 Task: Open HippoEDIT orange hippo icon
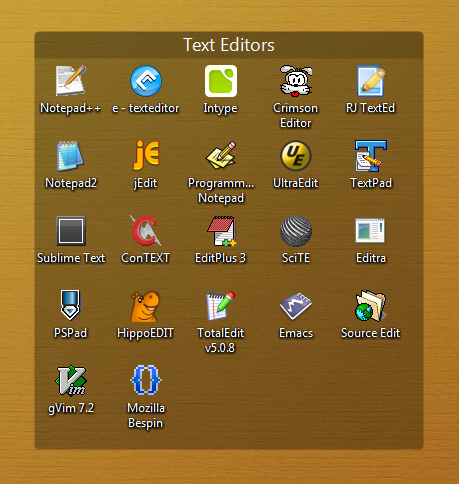[x=145, y=306]
